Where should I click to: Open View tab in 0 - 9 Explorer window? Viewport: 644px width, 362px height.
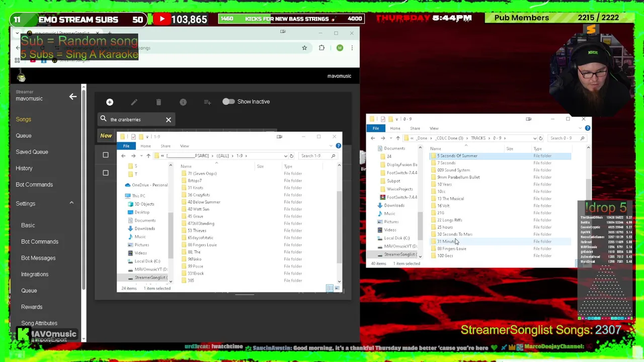coord(434,128)
